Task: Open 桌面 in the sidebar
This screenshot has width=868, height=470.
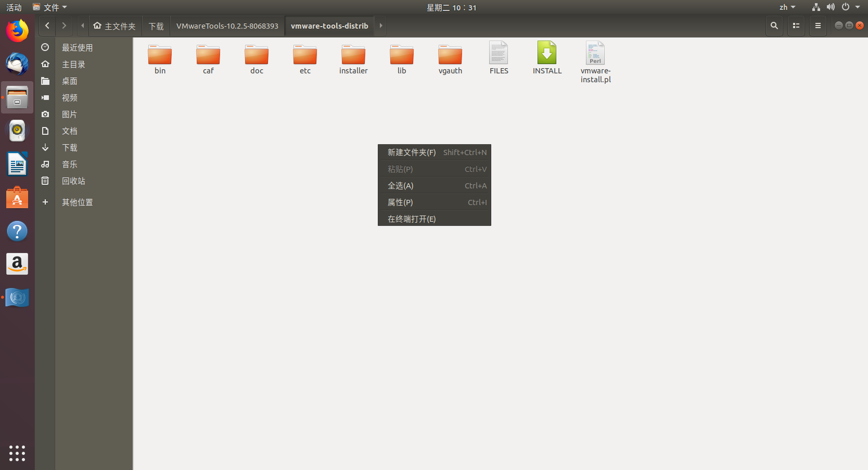Action: [84, 81]
